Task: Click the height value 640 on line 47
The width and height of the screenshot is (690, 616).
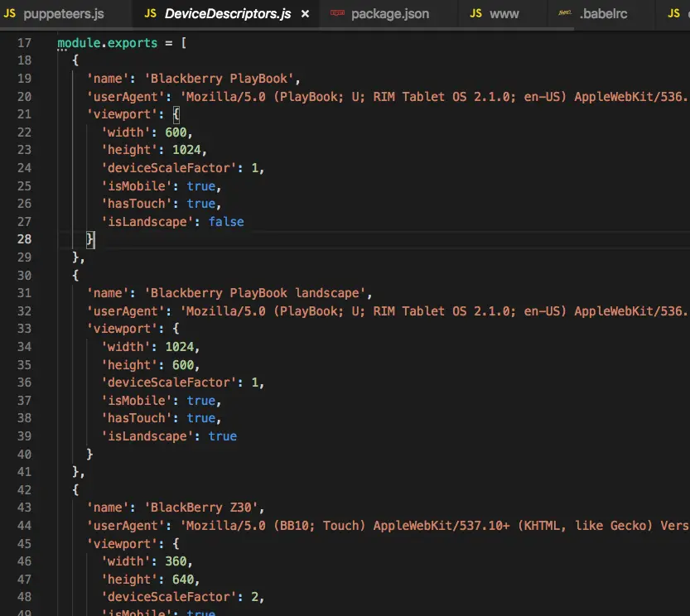Action: point(183,579)
